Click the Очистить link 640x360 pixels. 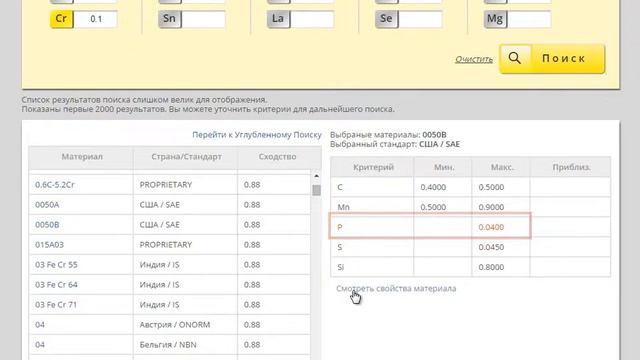pyautogui.click(x=474, y=59)
